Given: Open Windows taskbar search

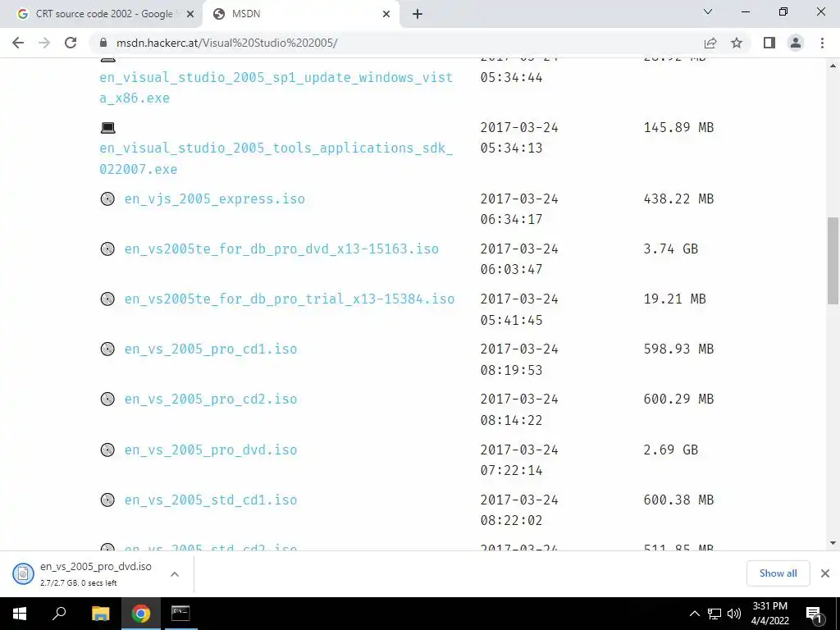Looking at the screenshot, I should (59, 614).
